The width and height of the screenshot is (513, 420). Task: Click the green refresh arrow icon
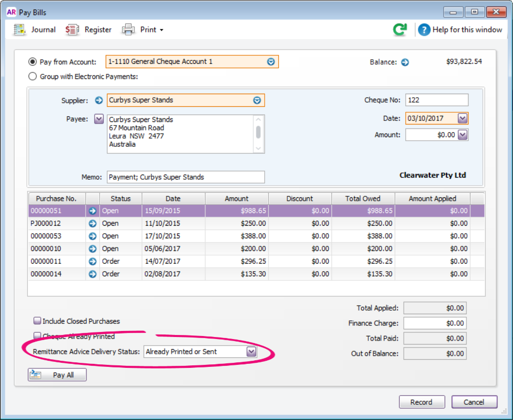[x=400, y=29]
